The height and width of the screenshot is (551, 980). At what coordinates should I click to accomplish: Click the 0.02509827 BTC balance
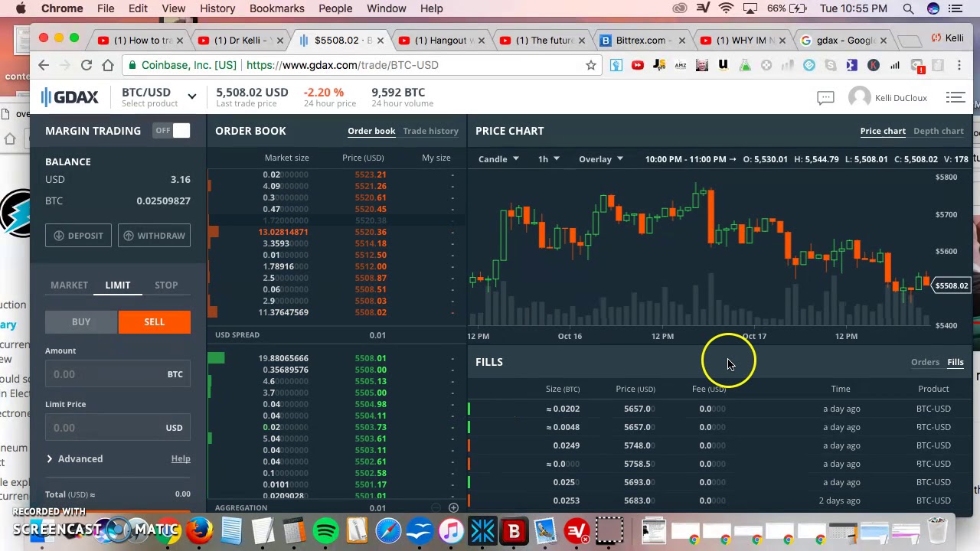coord(163,201)
